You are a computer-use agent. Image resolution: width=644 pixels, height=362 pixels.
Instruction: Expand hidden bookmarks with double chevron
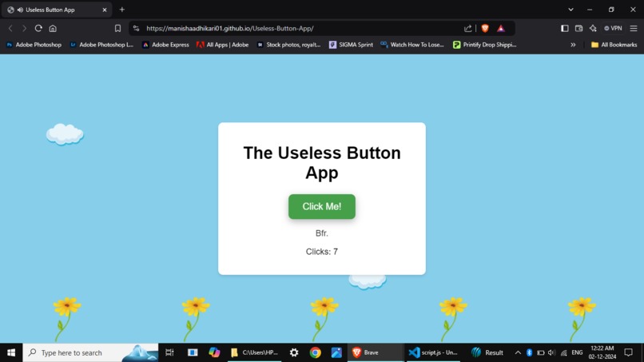[573, 45]
